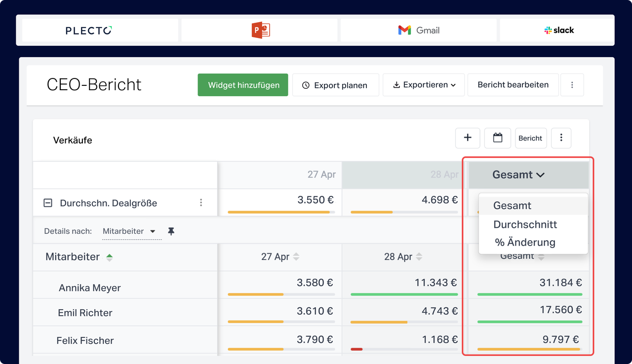Open the Verkäufe widget three-dot menu

[561, 138]
